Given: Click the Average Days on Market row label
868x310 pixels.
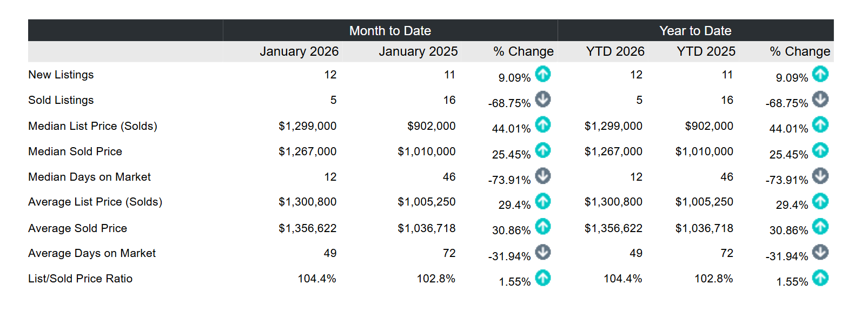Looking at the screenshot, I should (92, 253).
